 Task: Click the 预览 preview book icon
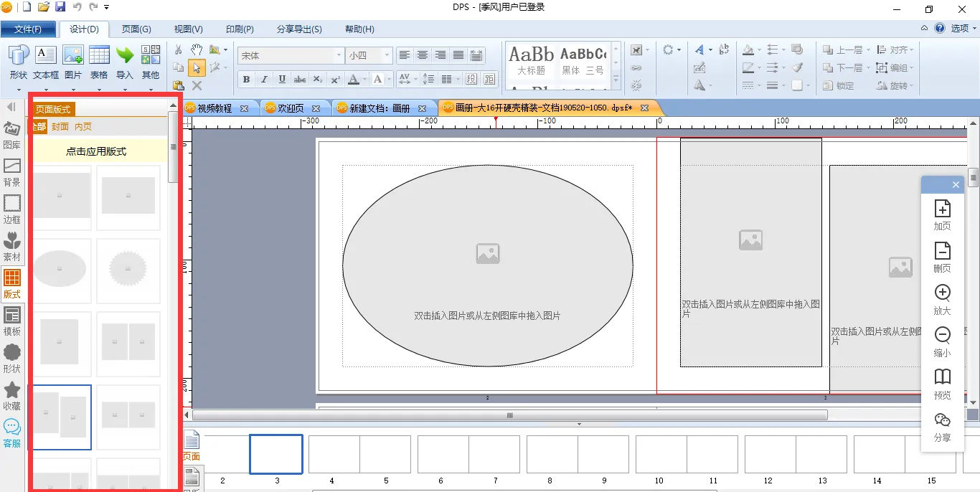942,384
